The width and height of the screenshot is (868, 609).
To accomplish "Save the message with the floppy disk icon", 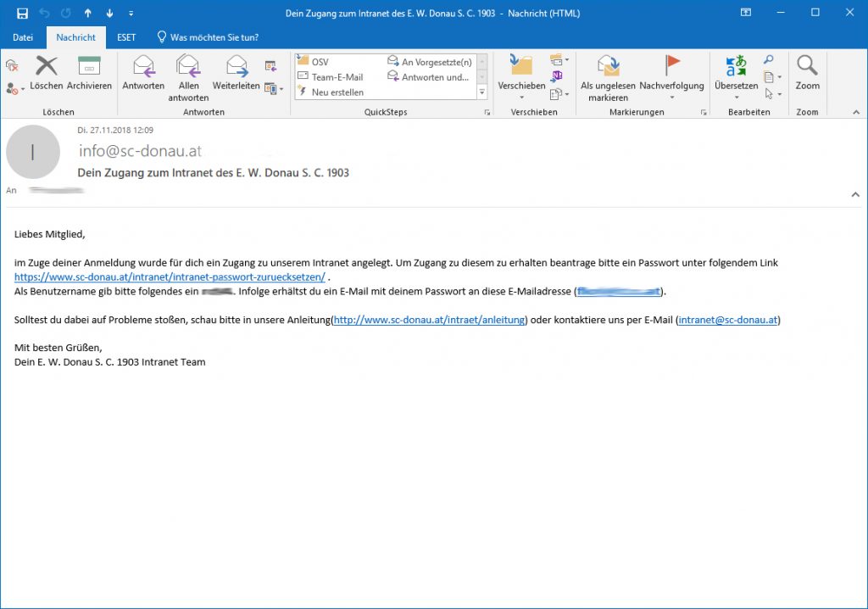I will pos(22,14).
